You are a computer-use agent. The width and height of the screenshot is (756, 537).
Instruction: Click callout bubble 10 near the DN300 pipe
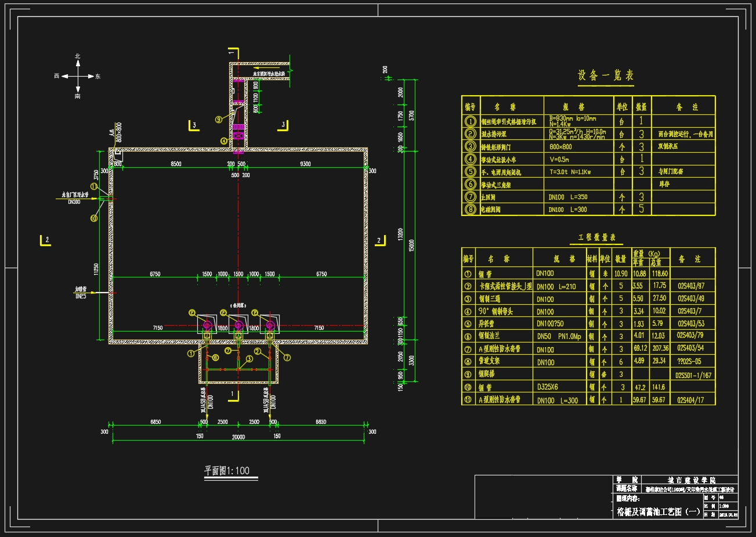[94, 218]
